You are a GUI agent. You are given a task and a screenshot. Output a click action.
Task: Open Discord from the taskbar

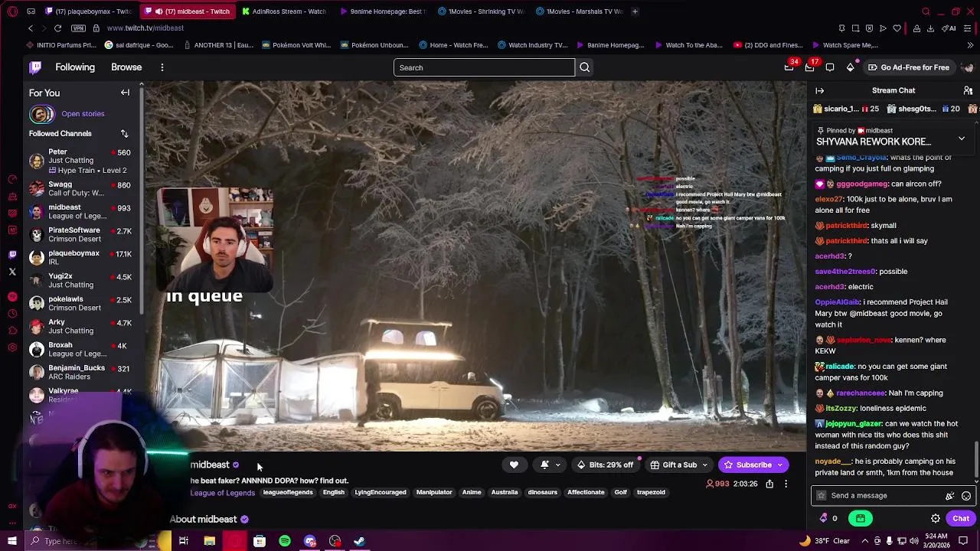pos(310,541)
